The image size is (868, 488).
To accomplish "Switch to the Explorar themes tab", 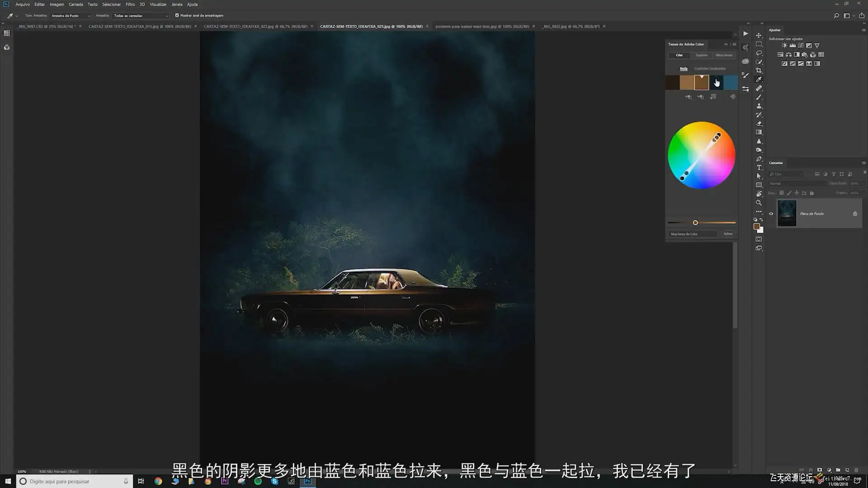I will click(x=702, y=56).
